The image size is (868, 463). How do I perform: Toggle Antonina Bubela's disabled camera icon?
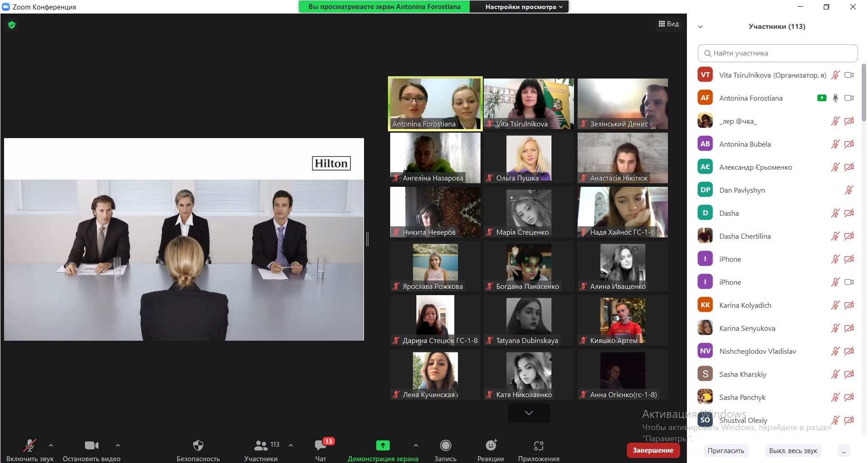click(849, 144)
